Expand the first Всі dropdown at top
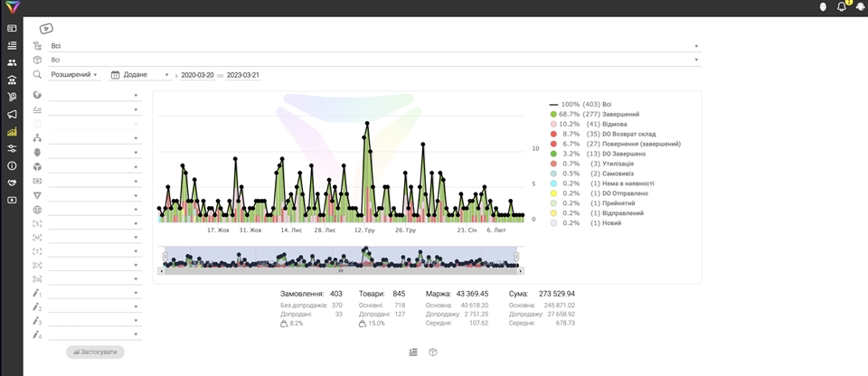The width and height of the screenshot is (868, 376). pyautogui.click(x=373, y=45)
